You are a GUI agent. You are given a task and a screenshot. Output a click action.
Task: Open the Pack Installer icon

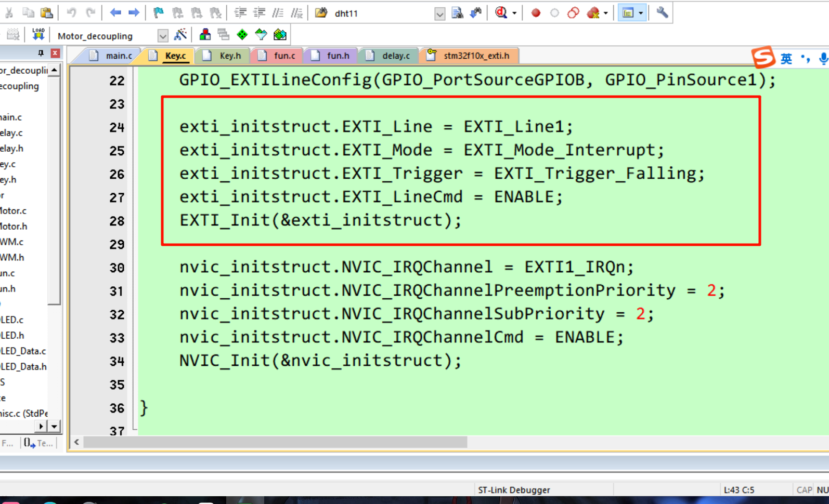[x=280, y=35]
